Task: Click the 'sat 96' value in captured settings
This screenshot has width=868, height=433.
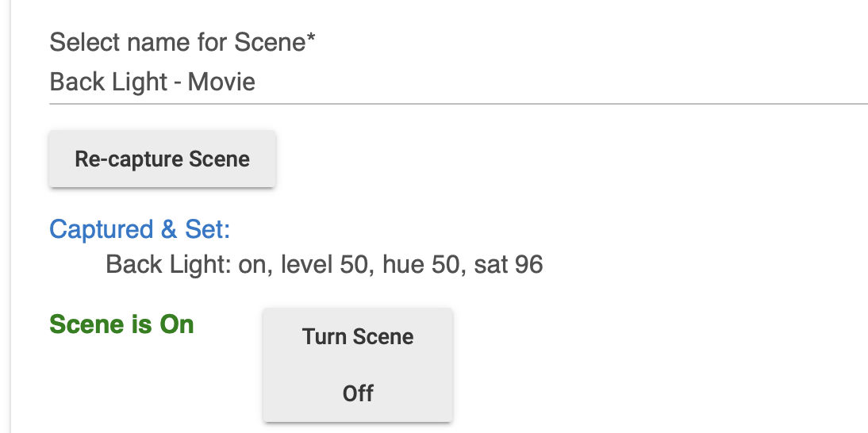Action: (509, 264)
